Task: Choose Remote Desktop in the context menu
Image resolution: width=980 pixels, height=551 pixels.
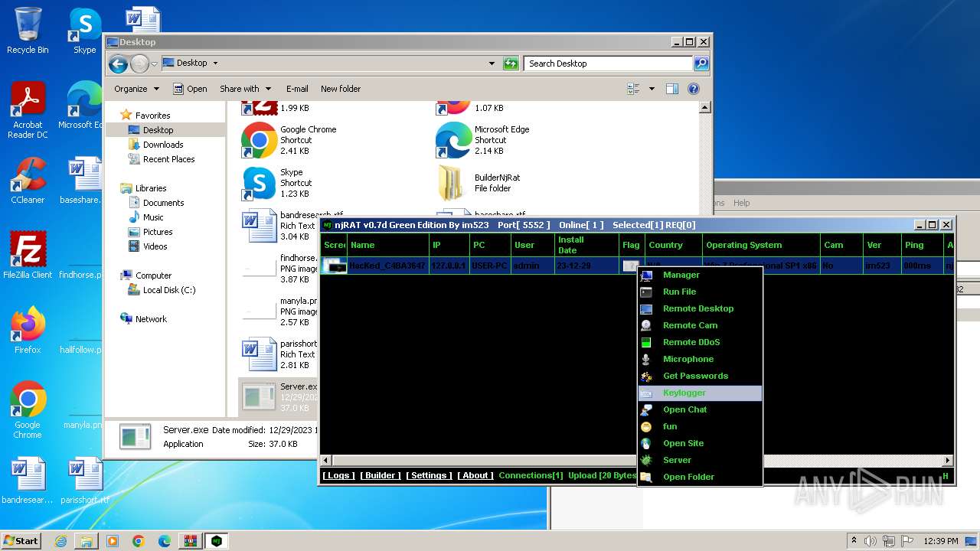Action: pos(700,308)
